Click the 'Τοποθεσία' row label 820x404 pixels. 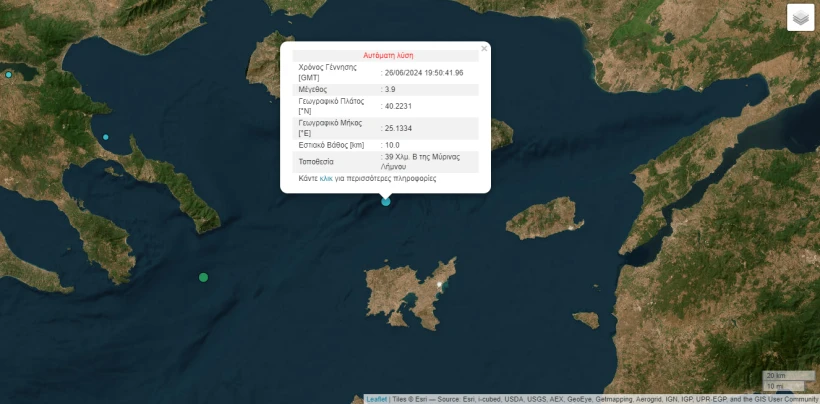(316, 161)
